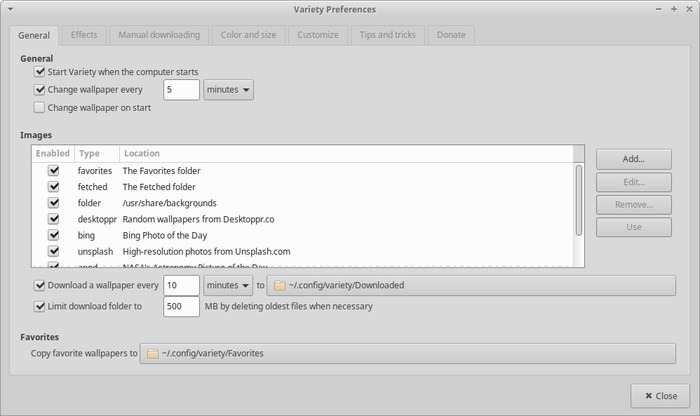This screenshot has height=416, width=700.
Task: Click the Close button
Action: click(660, 396)
